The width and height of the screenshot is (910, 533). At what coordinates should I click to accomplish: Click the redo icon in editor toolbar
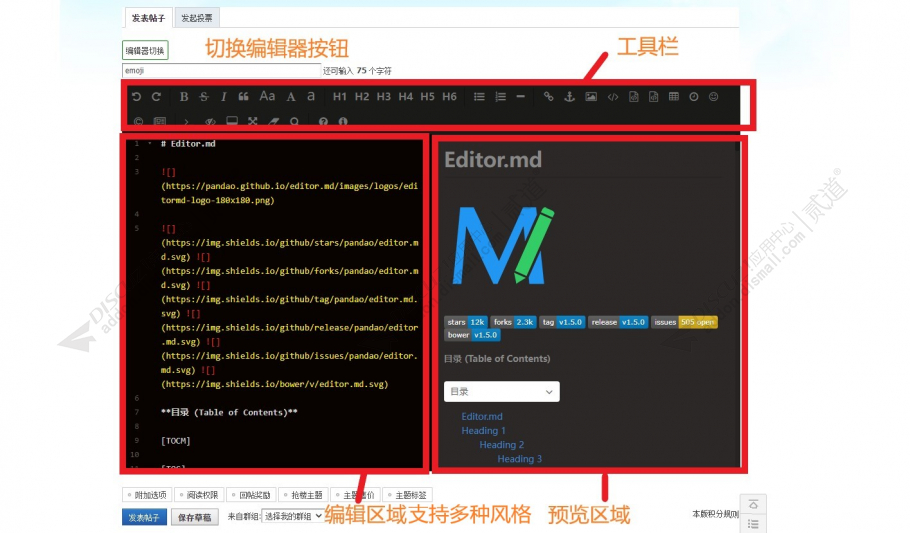coord(156,97)
